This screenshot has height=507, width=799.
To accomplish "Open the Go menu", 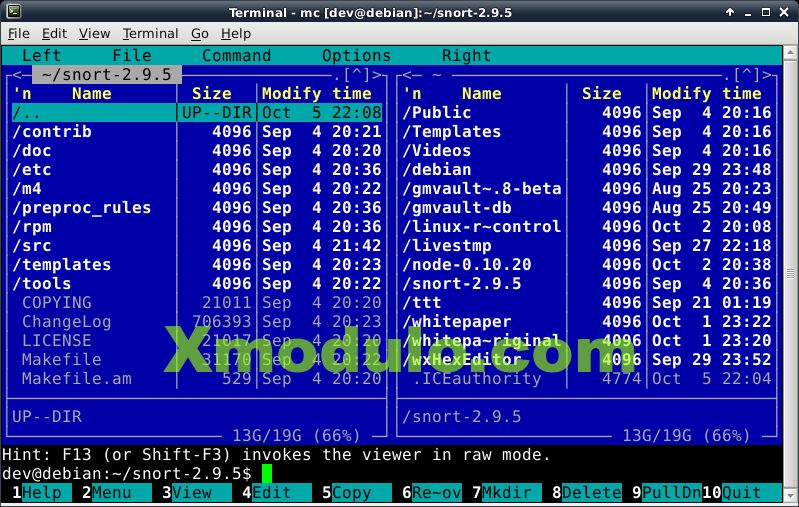I will click(200, 34).
